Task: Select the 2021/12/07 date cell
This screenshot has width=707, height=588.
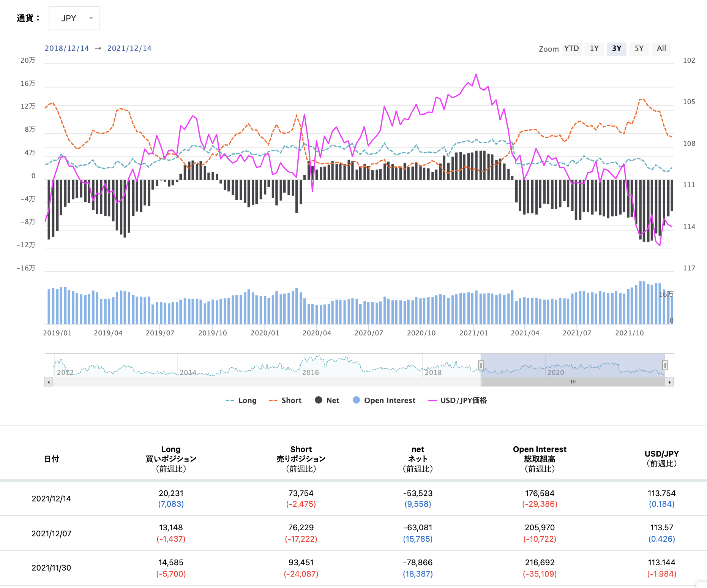Action: click(51, 534)
